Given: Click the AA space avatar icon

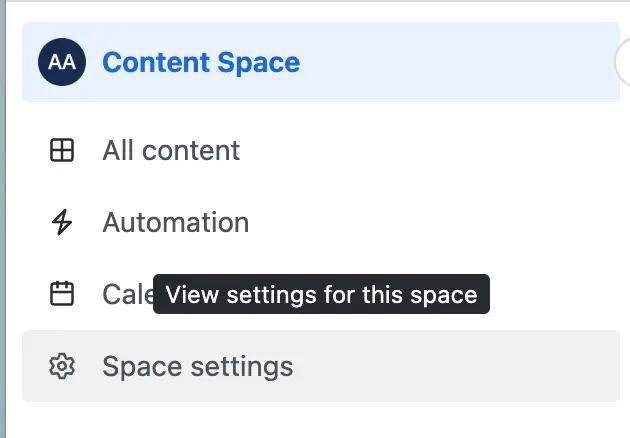Looking at the screenshot, I should 62,62.
